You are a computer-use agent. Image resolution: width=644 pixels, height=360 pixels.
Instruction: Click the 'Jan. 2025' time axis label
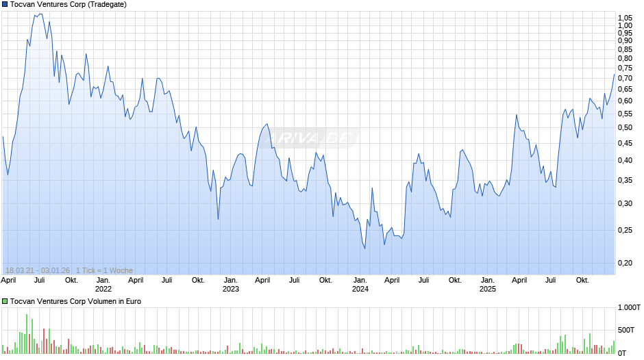pyautogui.click(x=488, y=285)
